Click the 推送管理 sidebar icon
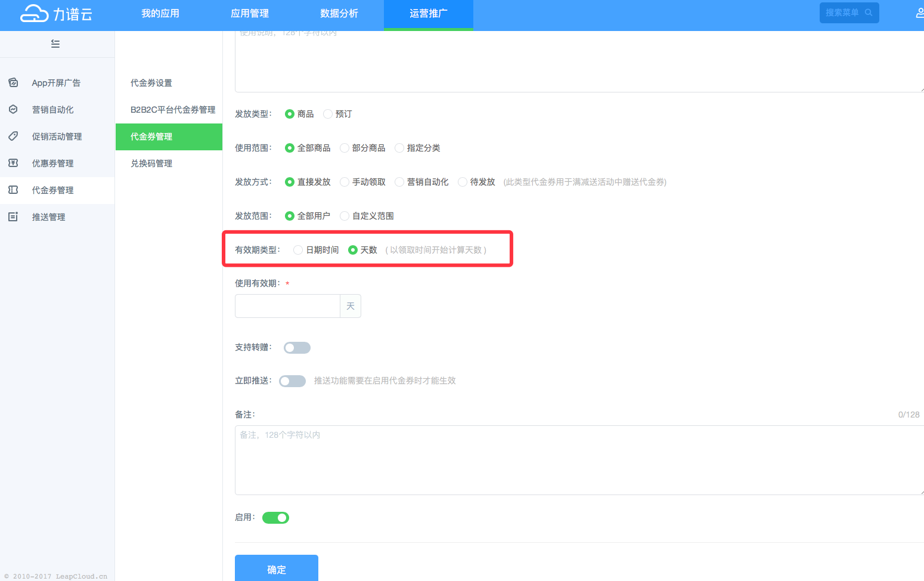Image resolution: width=924 pixels, height=581 pixels. 13,217
